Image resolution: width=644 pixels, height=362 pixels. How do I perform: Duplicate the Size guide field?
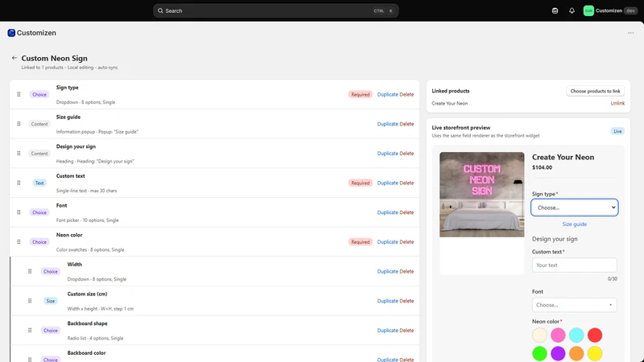387,124
